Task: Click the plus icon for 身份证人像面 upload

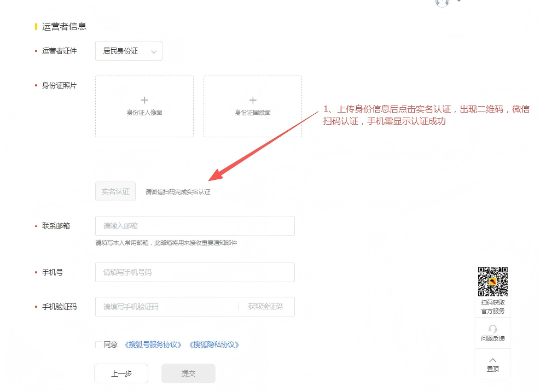Action: coord(144,100)
